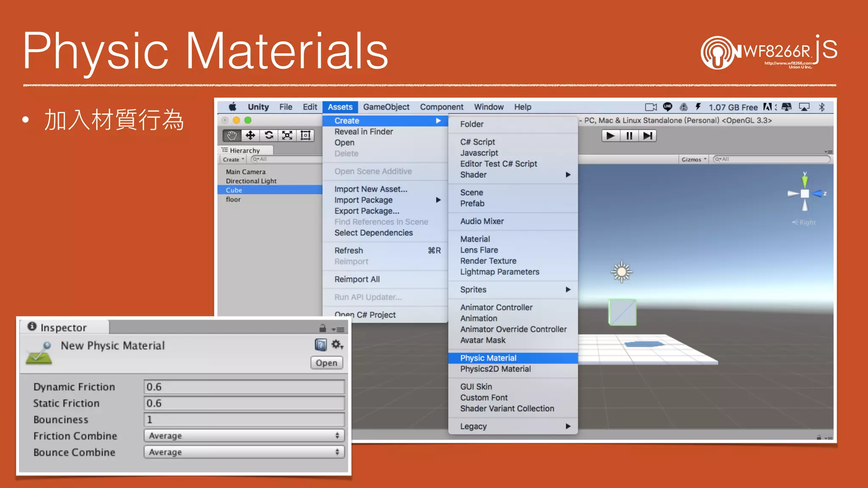868x488 pixels.
Task: Click the Inspector help book icon
Action: coord(321,345)
